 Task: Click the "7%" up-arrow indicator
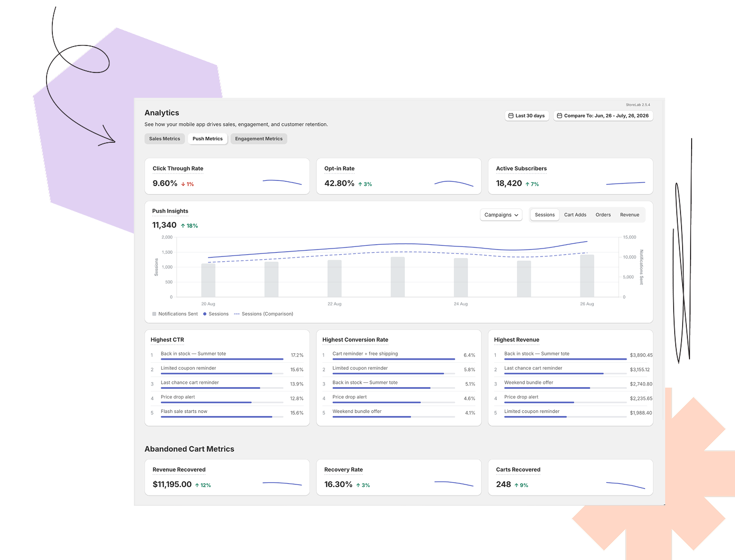tap(532, 185)
